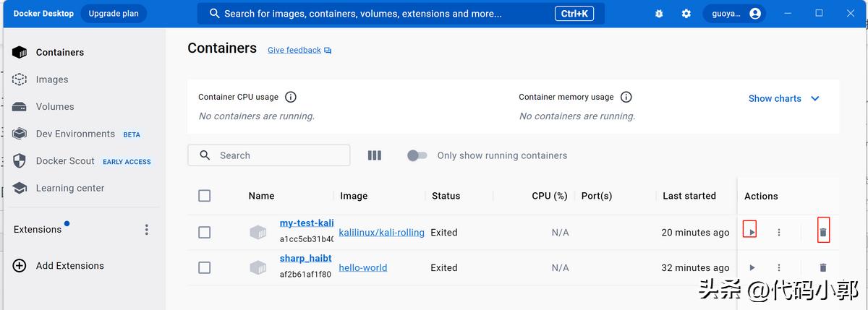This screenshot has width=868, height=310.
Task: Click the my-test-kali container cube icon
Action: [258, 232]
